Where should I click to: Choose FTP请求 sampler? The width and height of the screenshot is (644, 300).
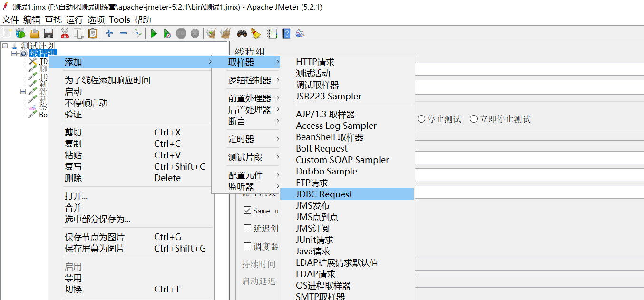coord(347,183)
